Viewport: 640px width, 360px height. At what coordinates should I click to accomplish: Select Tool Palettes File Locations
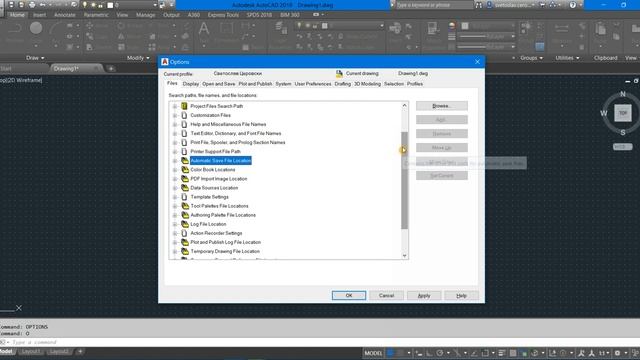coord(220,206)
